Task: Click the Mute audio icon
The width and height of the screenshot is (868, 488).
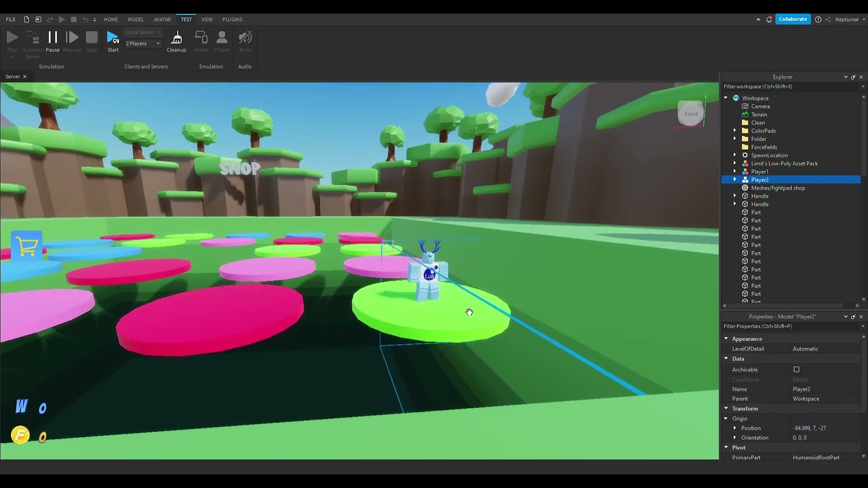Action: pyautogui.click(x=245, y=37)
